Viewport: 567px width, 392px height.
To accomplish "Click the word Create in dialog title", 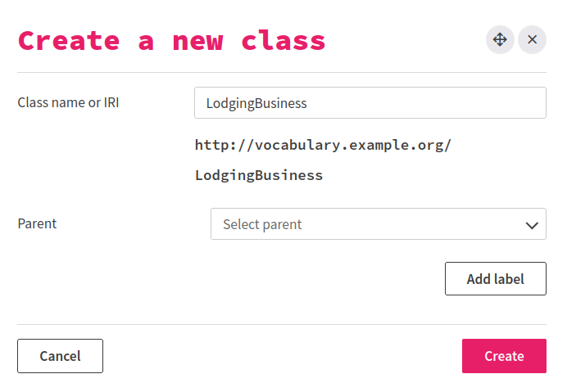I will tap(68, 41).
